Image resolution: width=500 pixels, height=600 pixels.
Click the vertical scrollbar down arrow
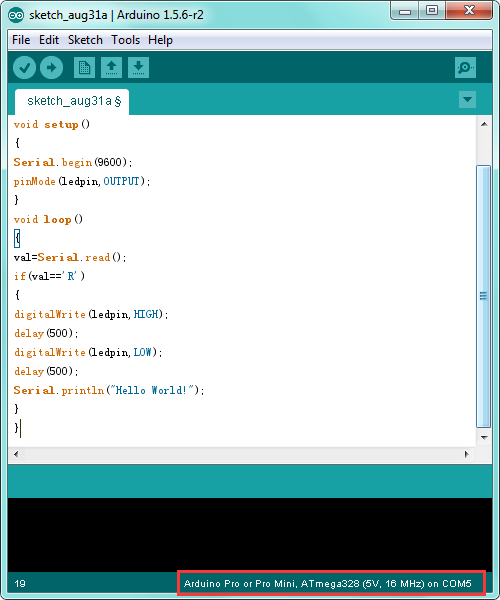pyautogui.click(x=484, y=437)
